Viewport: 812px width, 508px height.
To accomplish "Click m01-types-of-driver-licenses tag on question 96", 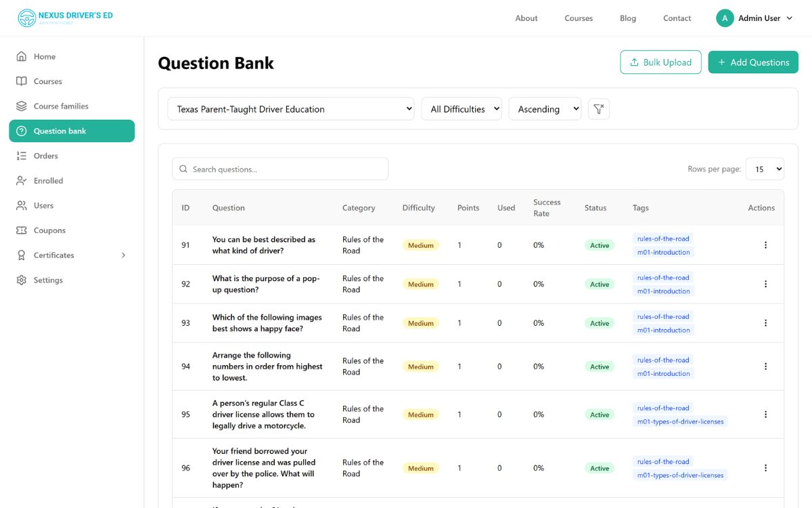I will tap(680, 475).
